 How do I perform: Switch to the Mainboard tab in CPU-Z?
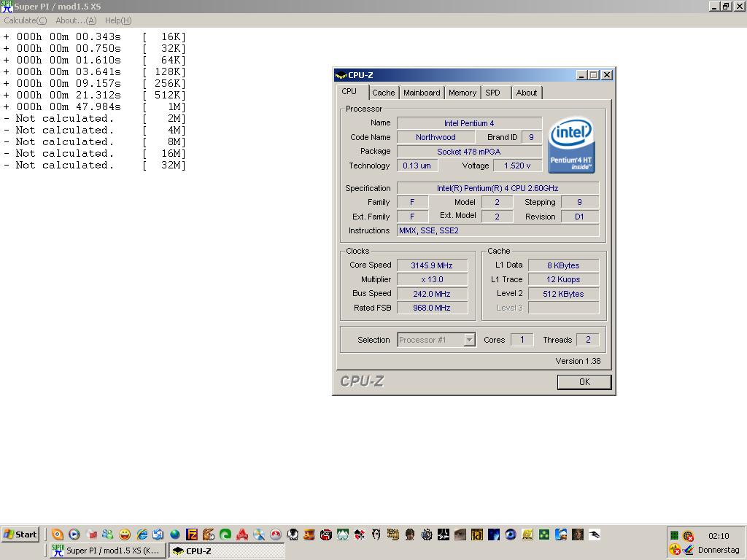click(422, 93)
